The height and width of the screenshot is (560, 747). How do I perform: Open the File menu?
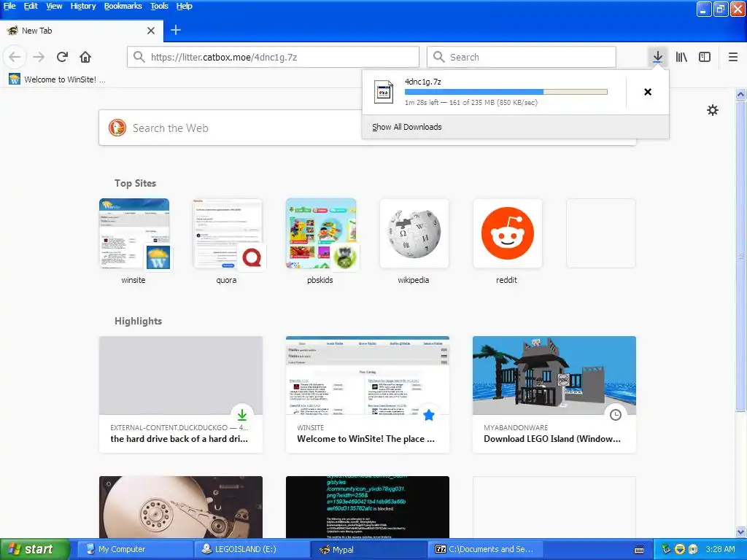click(9, 6)
